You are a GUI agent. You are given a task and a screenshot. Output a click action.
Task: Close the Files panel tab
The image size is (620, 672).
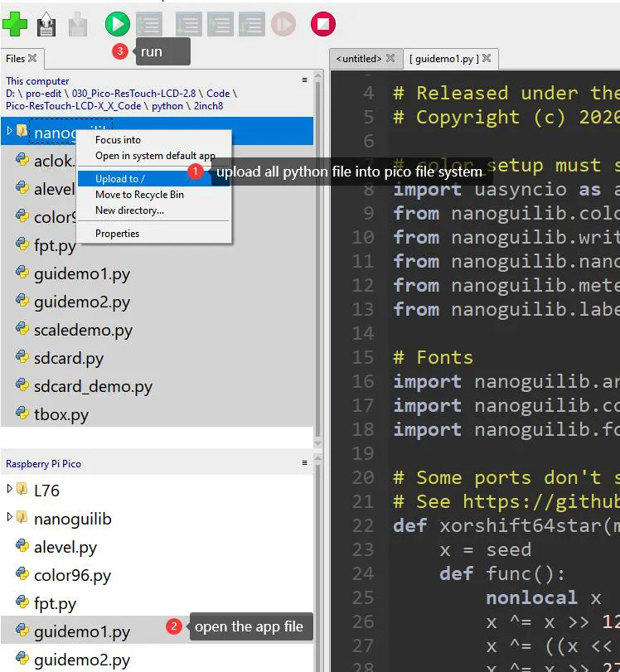32,58
